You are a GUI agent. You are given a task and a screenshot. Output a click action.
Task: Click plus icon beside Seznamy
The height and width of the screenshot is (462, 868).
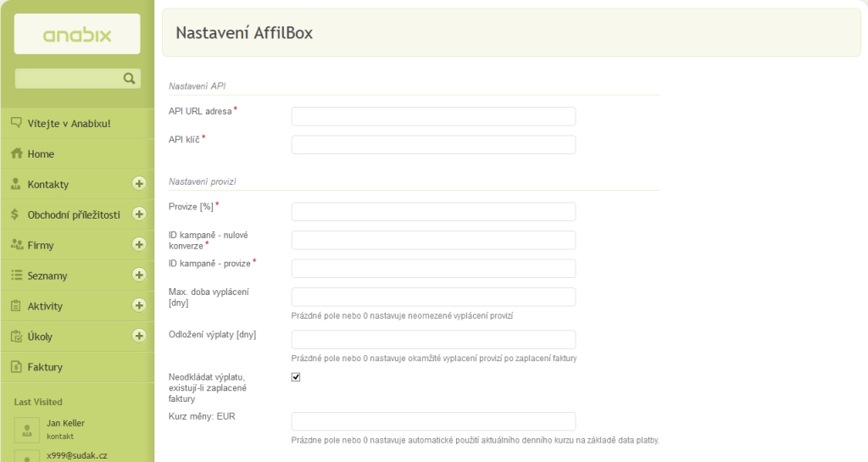click(139, 275)
